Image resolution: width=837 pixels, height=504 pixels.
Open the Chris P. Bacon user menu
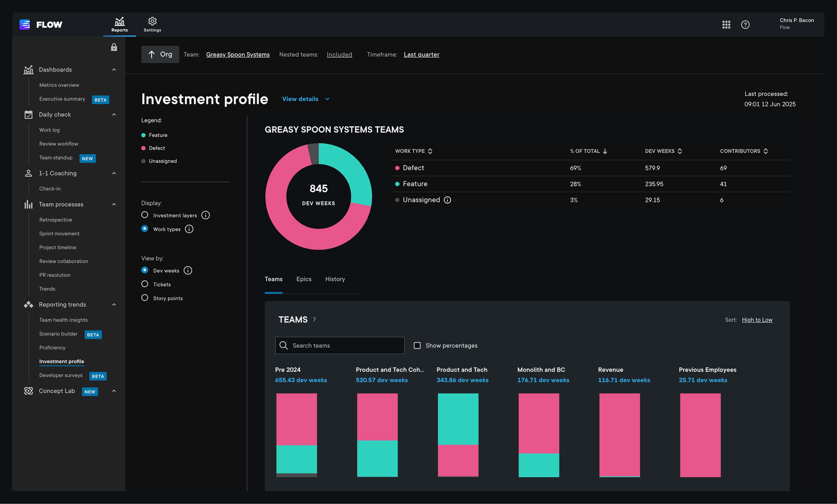pyautogui.click(x=797, y=24)
